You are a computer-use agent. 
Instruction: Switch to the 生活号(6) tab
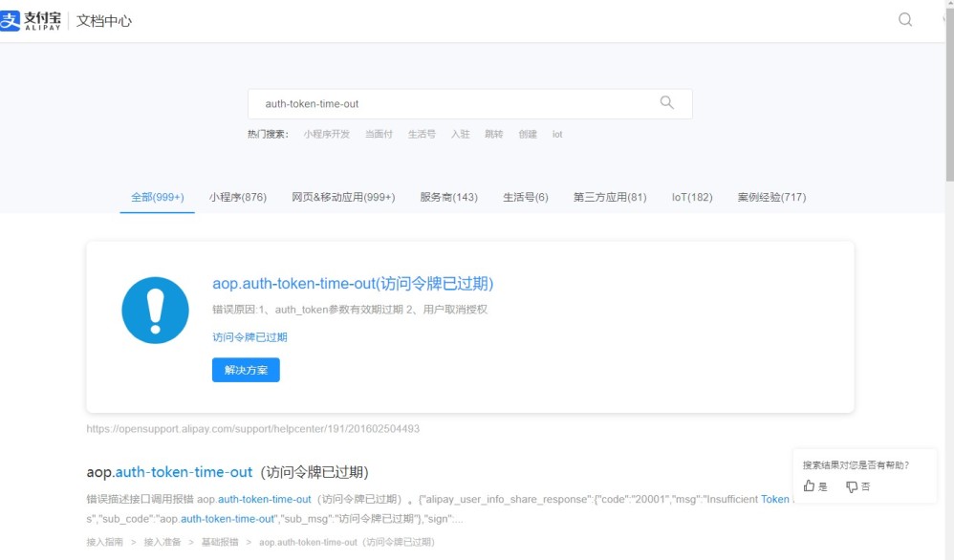click(x=526, y=197)
